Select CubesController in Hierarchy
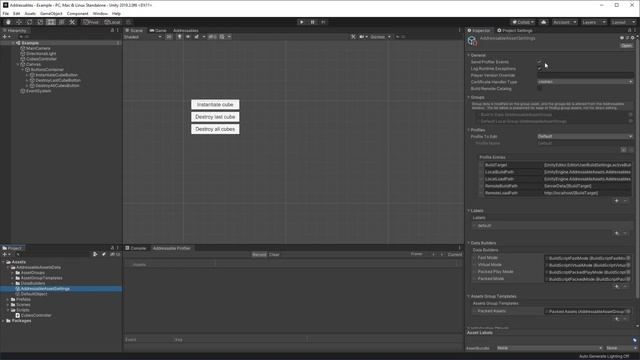The image size is (640, 360). pos(41,59)
